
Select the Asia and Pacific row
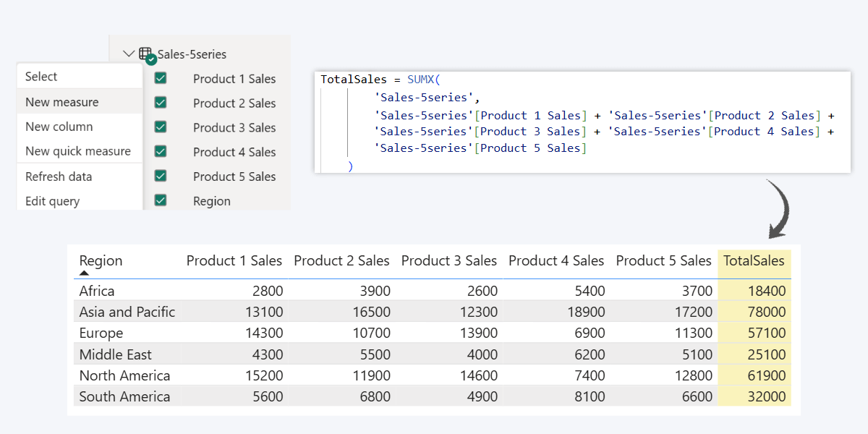(127, 312)
